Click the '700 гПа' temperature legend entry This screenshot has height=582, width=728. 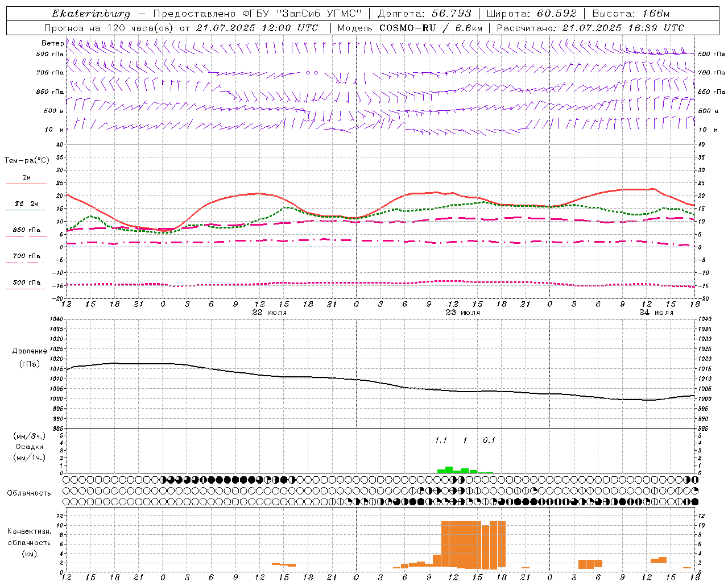tap(27, 256)
